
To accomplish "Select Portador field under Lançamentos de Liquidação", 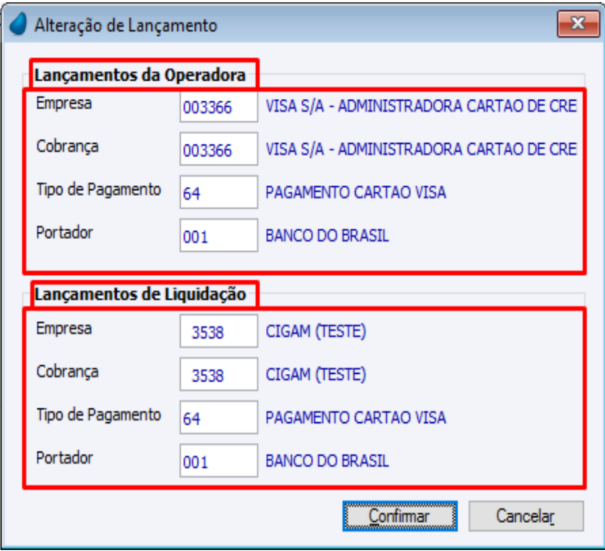I will [219, 461].
